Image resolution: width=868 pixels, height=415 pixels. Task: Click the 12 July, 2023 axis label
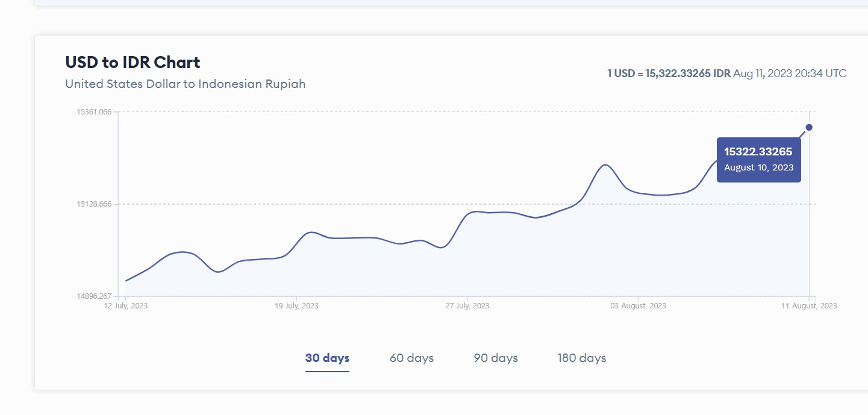[x=125, y=306]
